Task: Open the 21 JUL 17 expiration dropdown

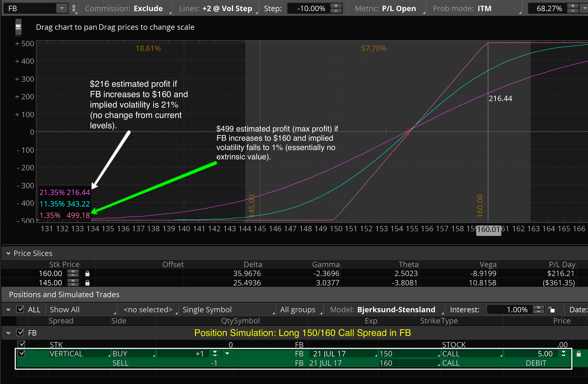Action: pyautogui.click(x=343, y=354)
